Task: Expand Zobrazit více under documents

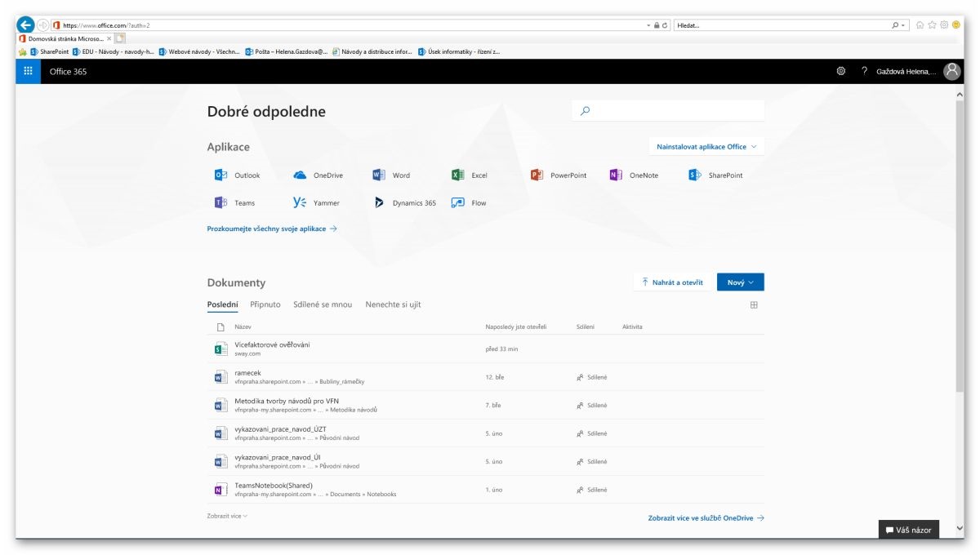Action: pyautogui.click(x=227, y=516)
